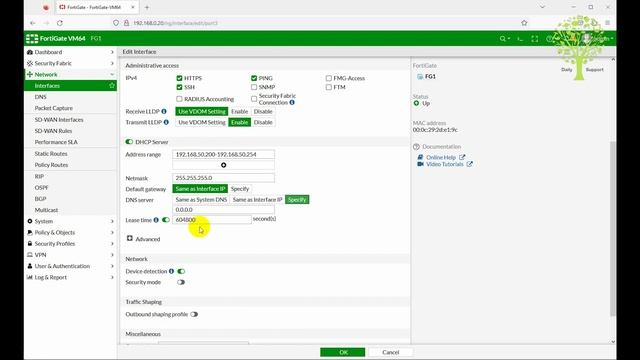Enable the FMG-Access checkbox
The width and height of the screenshot is (640, 360).
click(x=329, y=78)
